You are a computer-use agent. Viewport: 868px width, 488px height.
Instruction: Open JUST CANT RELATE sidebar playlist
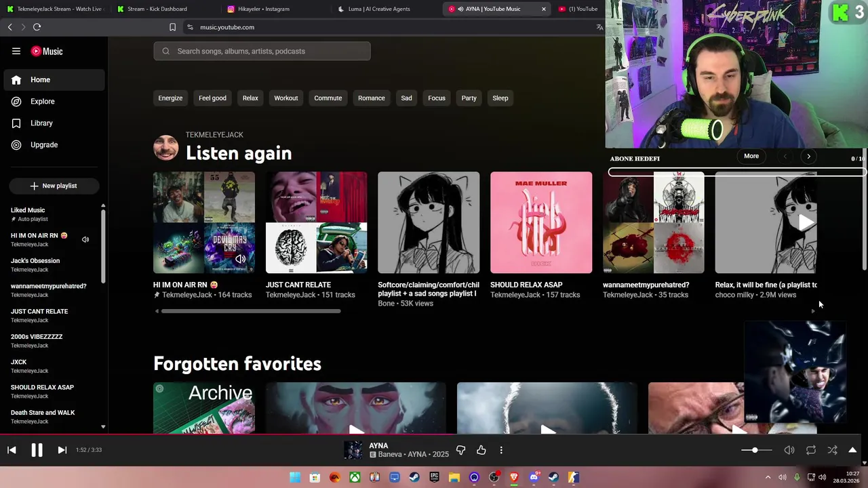point(50,315)
